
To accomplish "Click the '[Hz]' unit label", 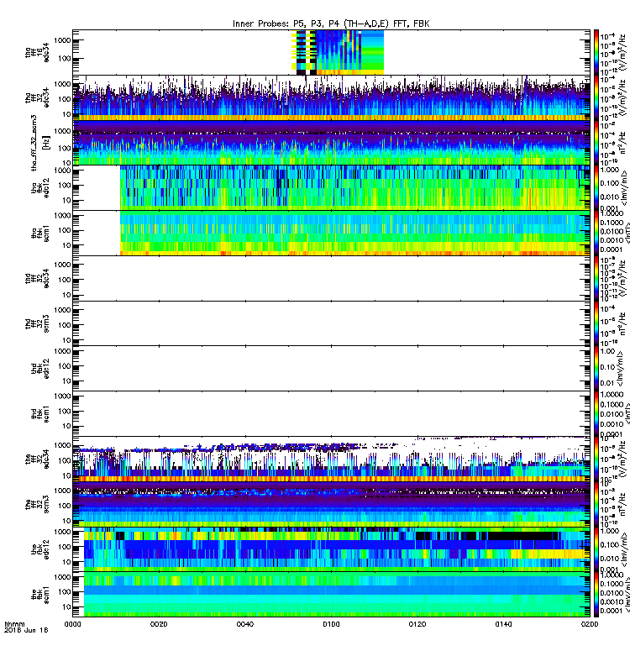I will pyautogui.click(x=46, y=143).
